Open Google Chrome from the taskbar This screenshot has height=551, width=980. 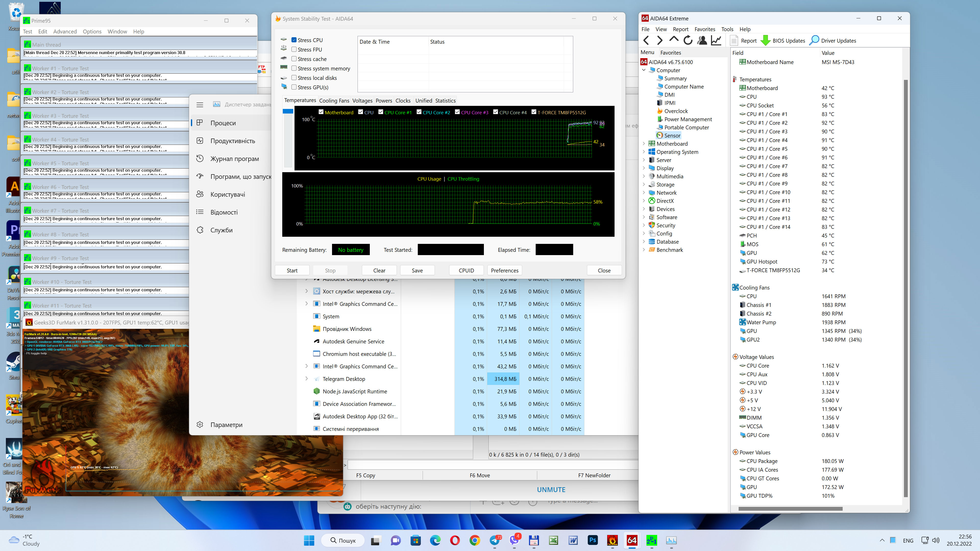coord(475,540)
